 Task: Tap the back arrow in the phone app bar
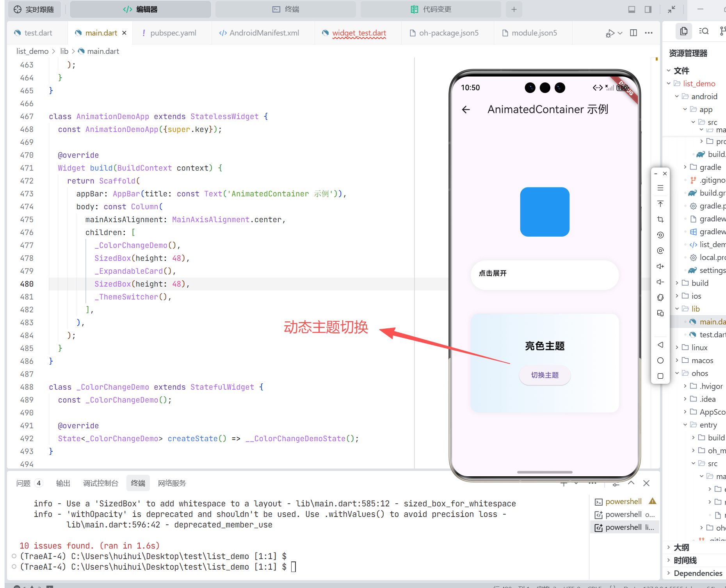click(x=466, y=110)
